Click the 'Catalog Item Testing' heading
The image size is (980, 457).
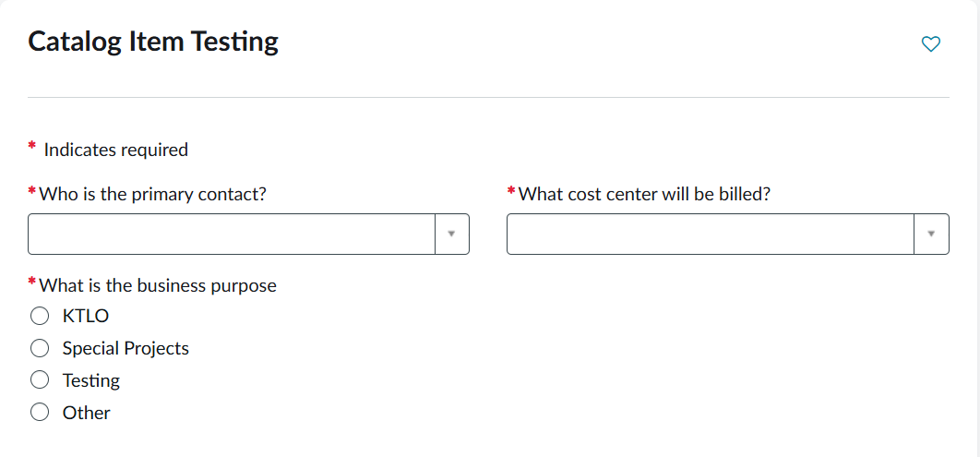(153, 42)
